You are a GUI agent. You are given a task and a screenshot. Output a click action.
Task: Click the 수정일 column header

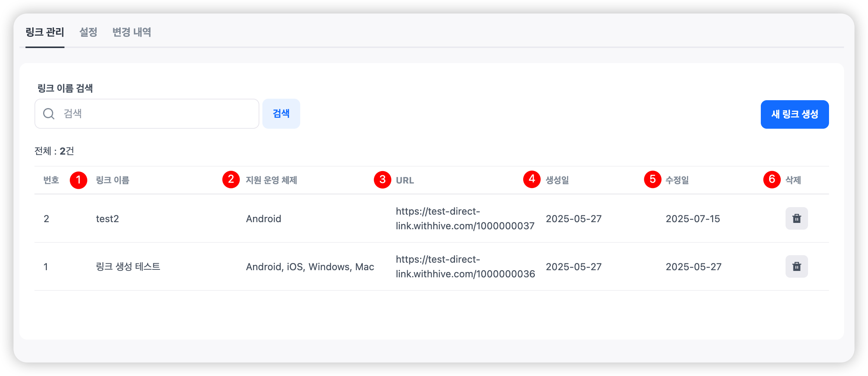(x=677, y=180)
